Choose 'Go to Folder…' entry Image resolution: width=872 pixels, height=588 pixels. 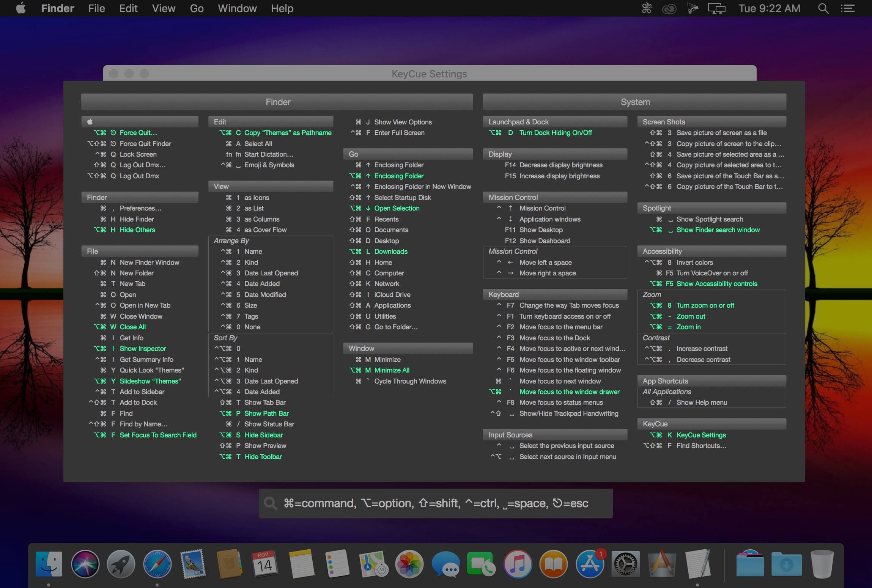tap(396, 327)
